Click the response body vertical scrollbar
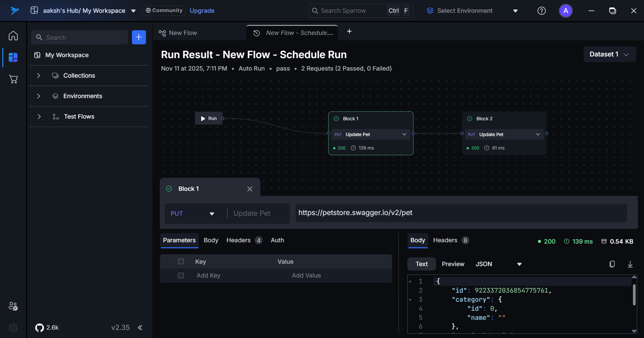This screenshot has width=644, height=338. click(634, 295)
